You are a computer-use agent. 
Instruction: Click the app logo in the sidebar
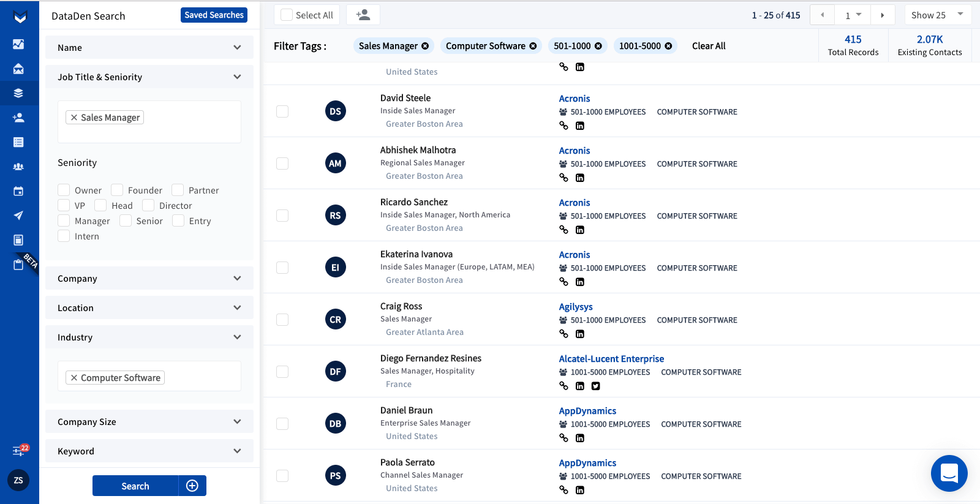[20, 17]
